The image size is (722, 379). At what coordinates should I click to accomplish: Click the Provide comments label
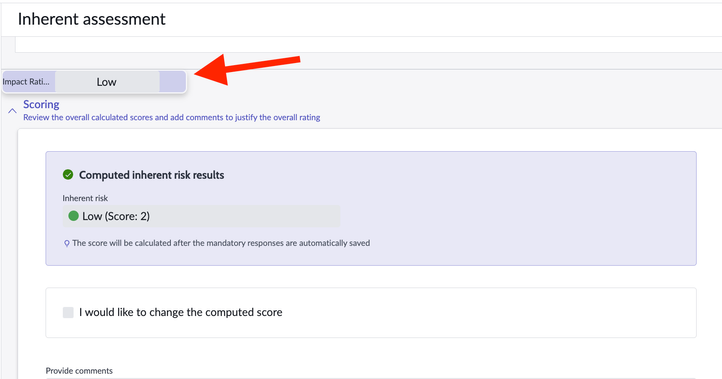79,371
